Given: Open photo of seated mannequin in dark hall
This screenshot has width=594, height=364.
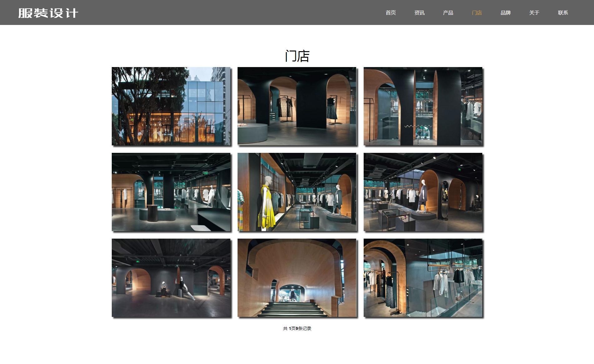Looking at the screenshot, I should (x=171, y=278).
